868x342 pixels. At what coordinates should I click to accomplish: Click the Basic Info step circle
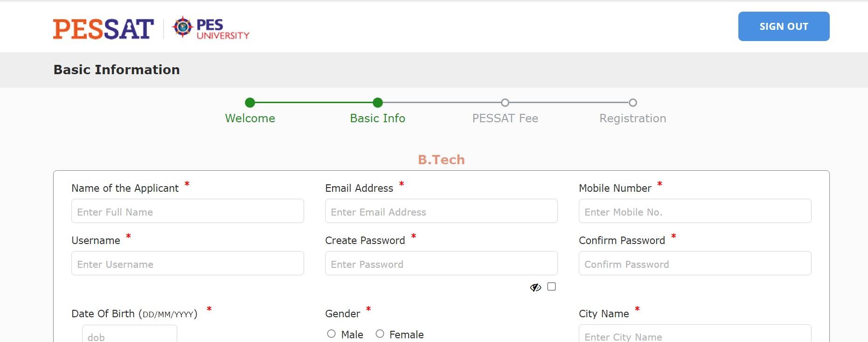tap(378, 103)
